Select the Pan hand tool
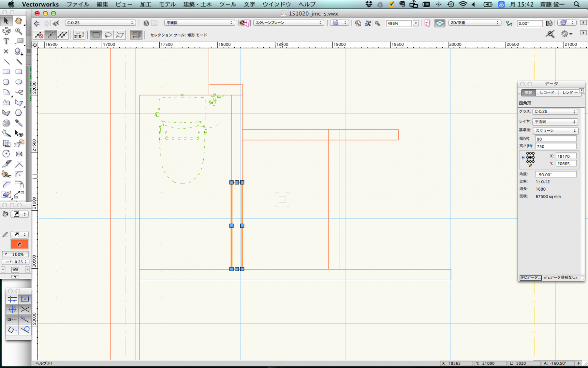The height and width of the screenshot is (368, 588). 19,21
